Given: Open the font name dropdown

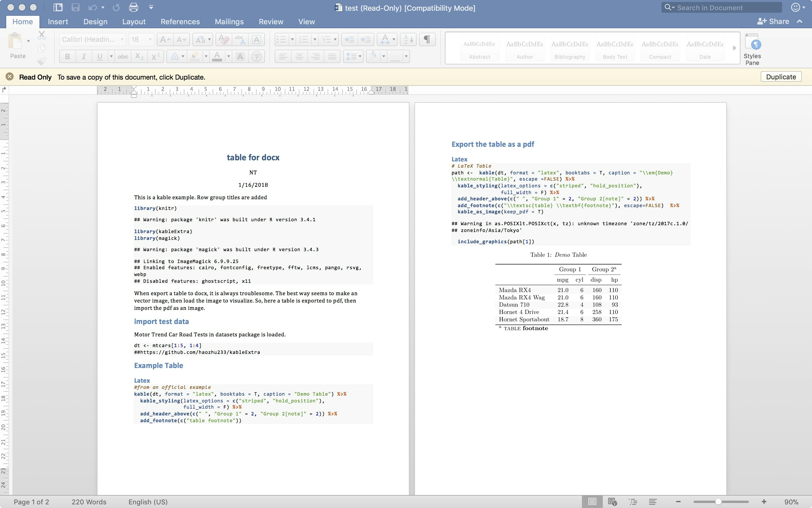Looking at the screenshot, I should tap(122, 40).
